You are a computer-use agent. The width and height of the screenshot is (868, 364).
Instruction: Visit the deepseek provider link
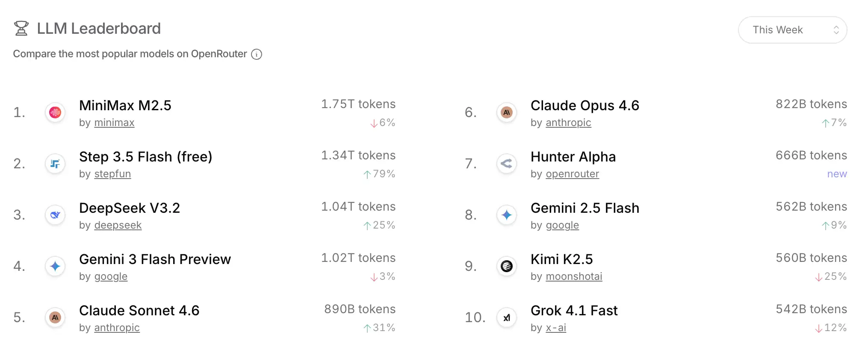pyautogui.click(x=118, y=226)
